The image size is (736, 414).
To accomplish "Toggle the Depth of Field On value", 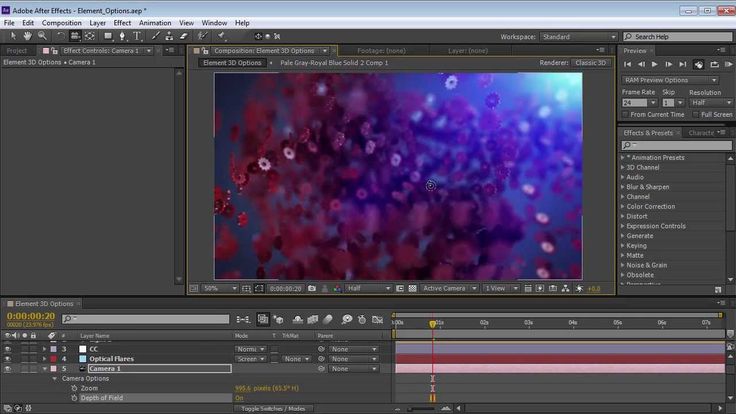I will [x=239, y=398].
